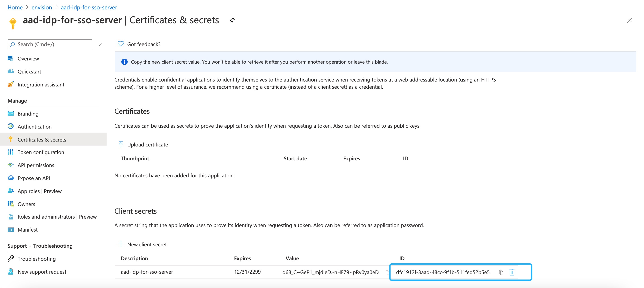Open Quickstart from the sidebar
The height and width of the screenshot is (288, 644).
pos(29,71)
